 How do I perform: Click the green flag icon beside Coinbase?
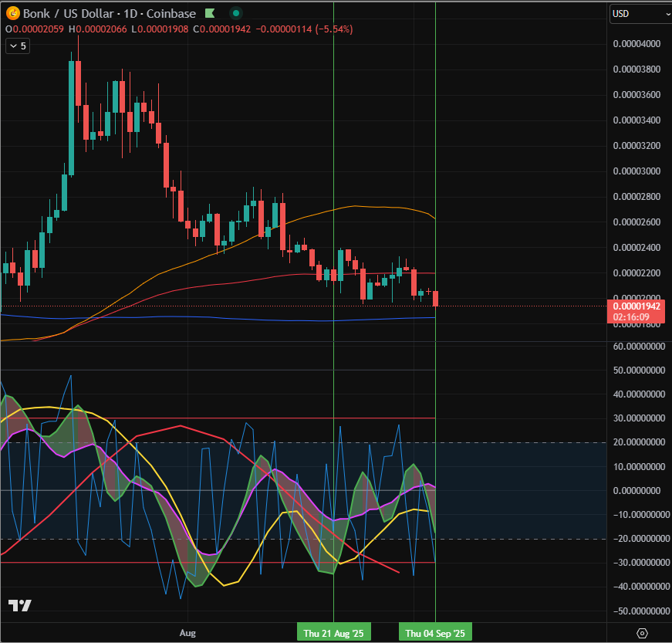pos(210,13)
